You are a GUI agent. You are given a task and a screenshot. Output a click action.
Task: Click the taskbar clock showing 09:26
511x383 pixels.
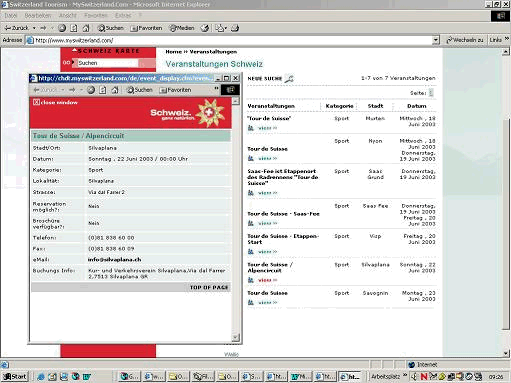tap(496, 377)
